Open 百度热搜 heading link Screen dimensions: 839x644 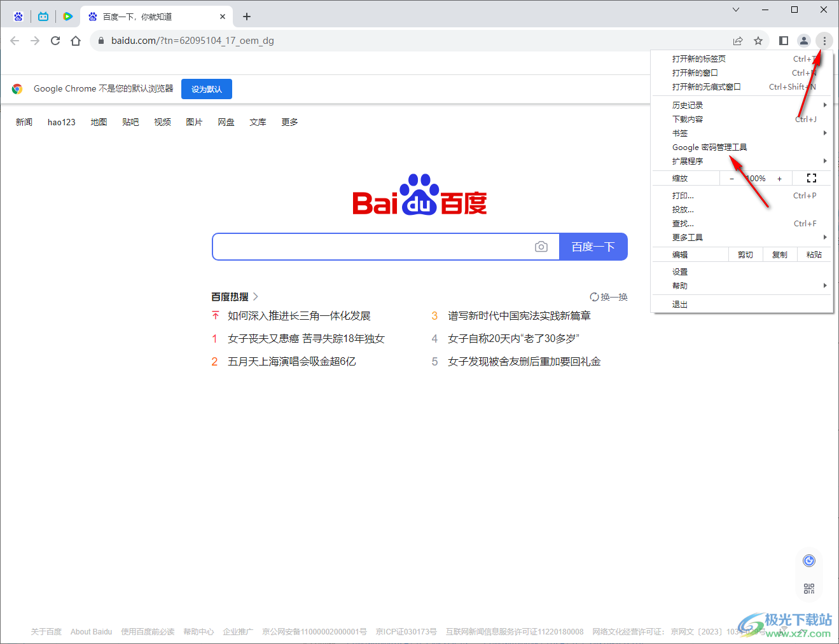[235, 297]
